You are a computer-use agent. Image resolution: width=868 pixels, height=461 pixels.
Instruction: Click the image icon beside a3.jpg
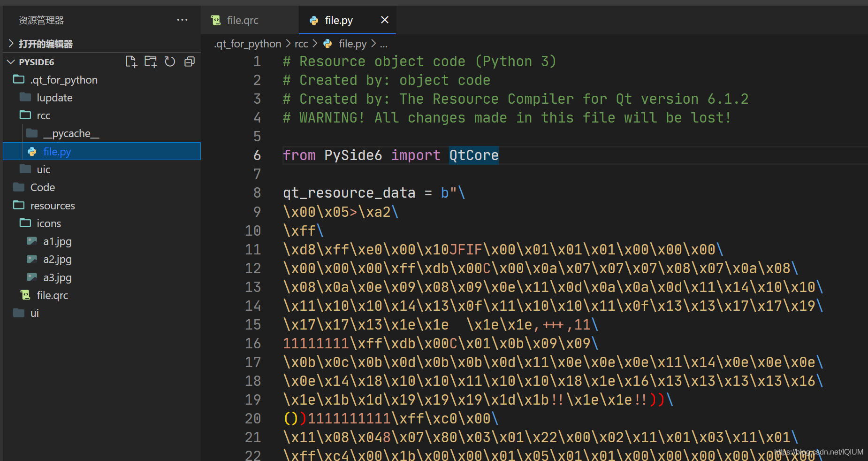coord(32,277)
